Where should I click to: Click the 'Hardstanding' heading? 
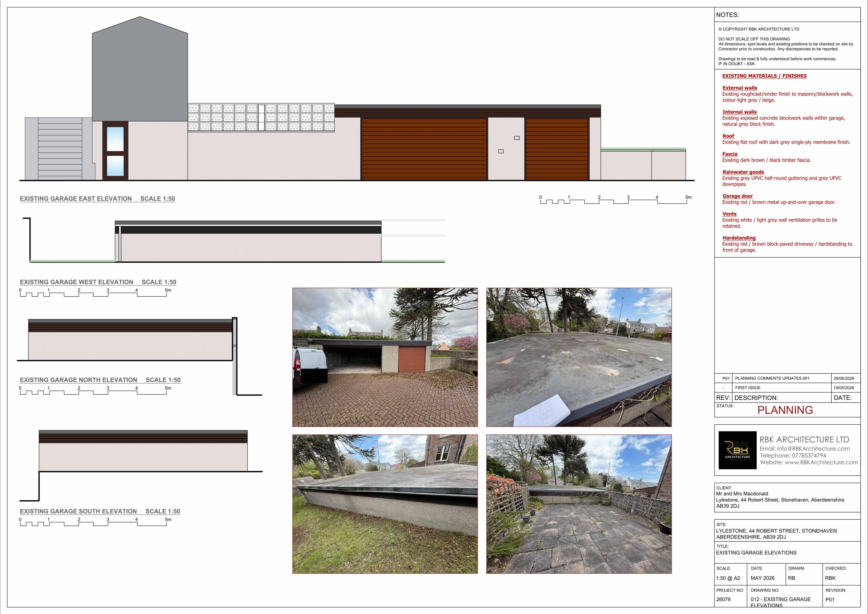(x=739, y=238)
